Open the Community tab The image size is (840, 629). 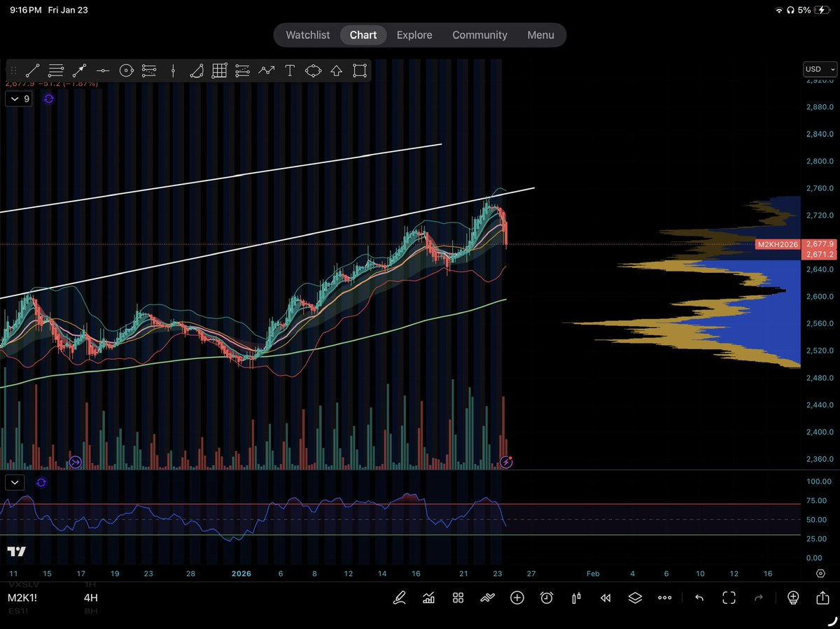[x=479, y=35]
